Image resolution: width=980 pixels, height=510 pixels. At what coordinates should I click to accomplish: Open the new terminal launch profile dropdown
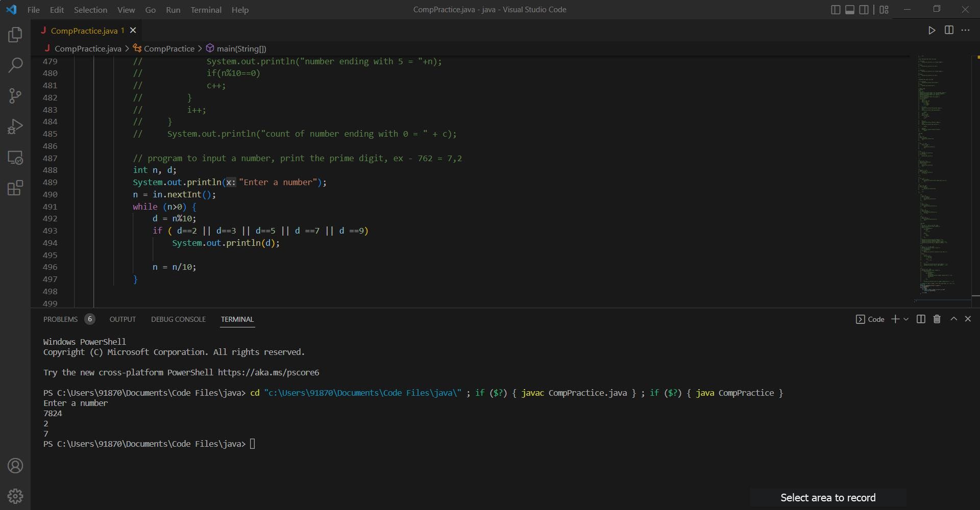(x=906, y=319)
